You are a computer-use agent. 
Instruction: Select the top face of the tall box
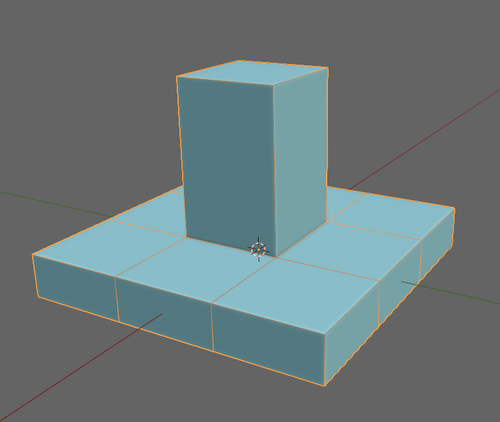pyautogui.click(x=252, y=72)
